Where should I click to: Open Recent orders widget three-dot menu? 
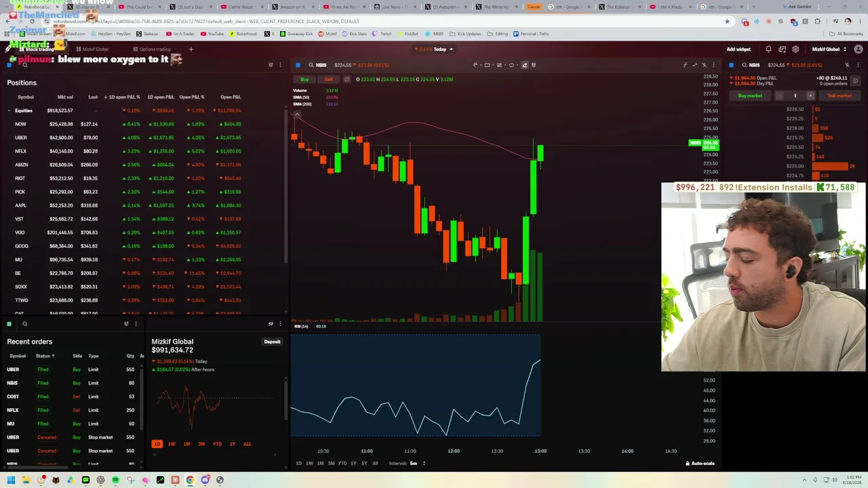[x=136, y=324]
